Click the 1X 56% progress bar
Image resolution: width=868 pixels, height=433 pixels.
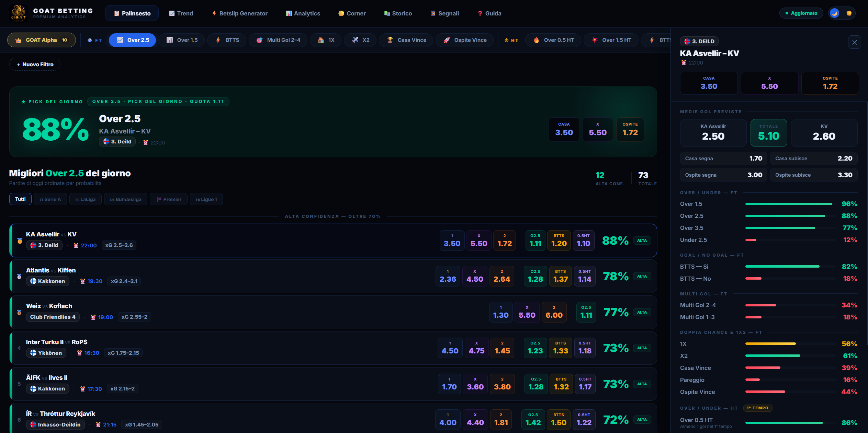790,344
